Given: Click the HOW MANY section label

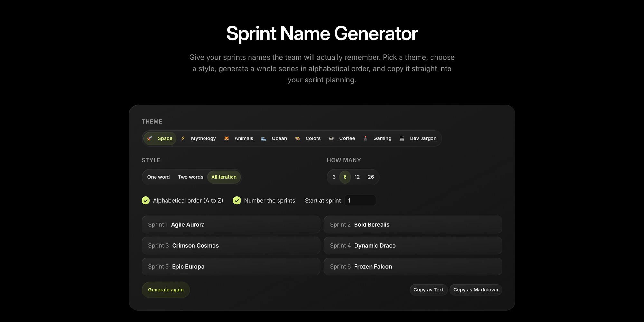Looking at the screenshot, I should click(344, 160).
